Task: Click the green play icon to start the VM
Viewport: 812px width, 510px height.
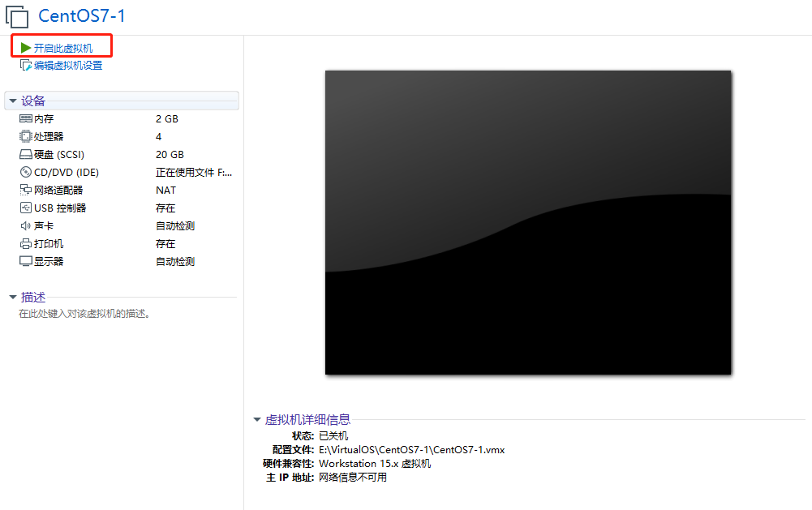Action: [26, 48]
